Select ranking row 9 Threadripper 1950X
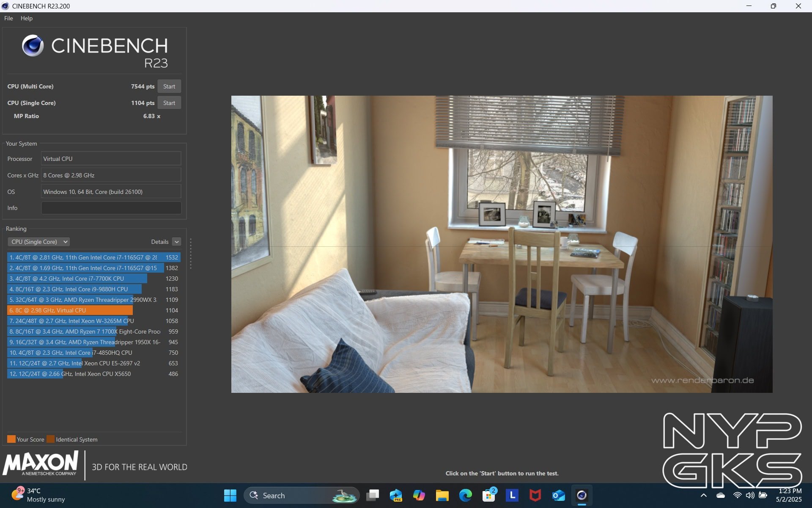Image resolution: width=812 pixels, height=508 pixels. click(94, 342)
